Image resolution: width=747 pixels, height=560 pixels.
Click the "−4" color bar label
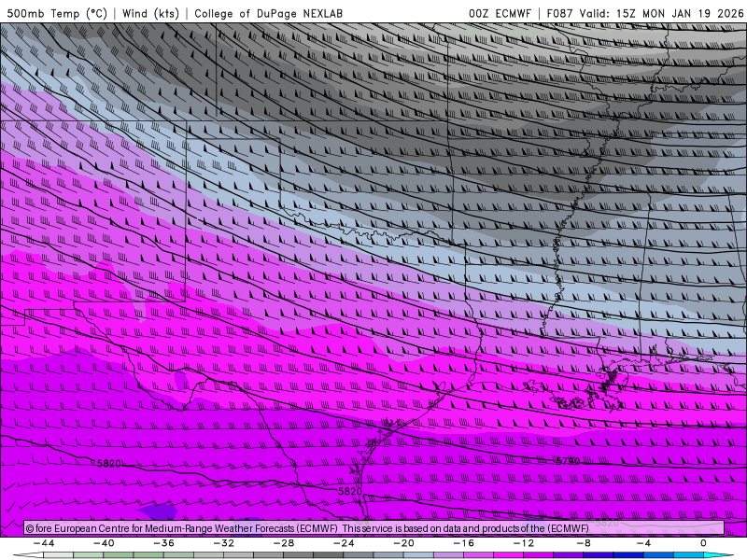pos(644,543)
